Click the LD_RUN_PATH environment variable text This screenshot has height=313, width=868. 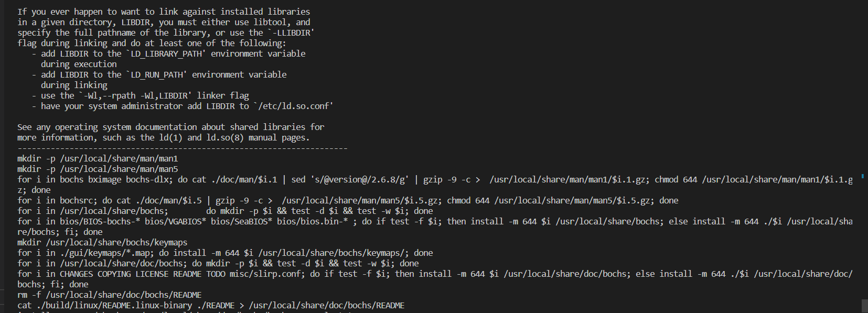point(157,74)
